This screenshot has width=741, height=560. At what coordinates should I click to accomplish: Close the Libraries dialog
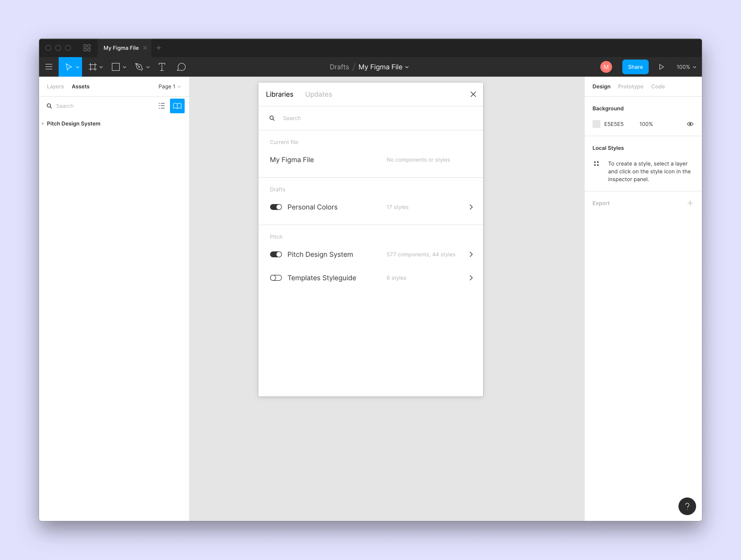pyautogui.click(x=473, y=94)
